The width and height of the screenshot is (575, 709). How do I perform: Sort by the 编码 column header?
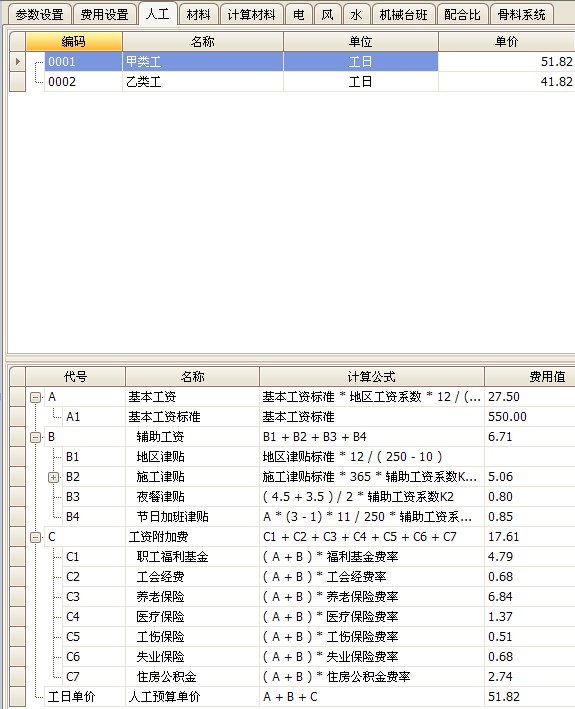click(x=74, y=42)
